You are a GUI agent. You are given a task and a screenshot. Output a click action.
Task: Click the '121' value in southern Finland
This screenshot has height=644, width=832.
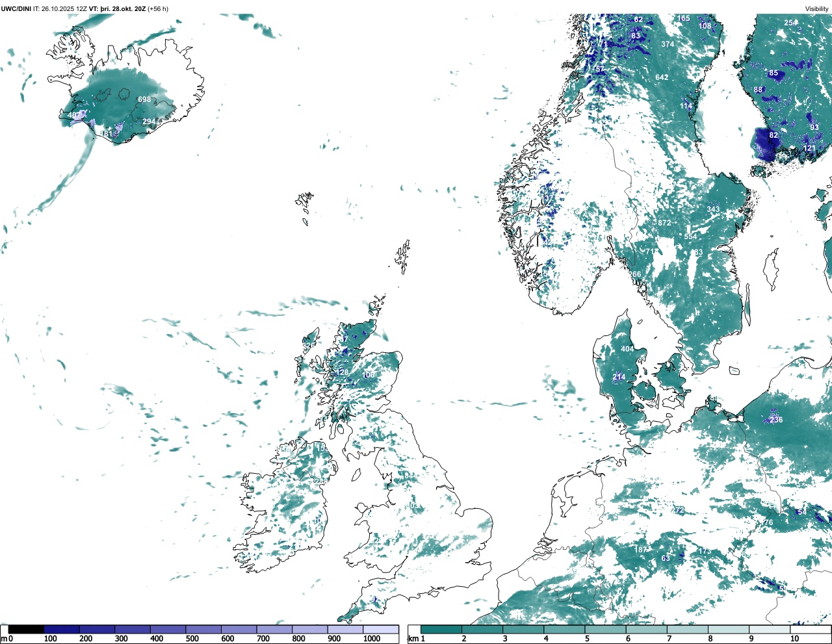[809, 149]
